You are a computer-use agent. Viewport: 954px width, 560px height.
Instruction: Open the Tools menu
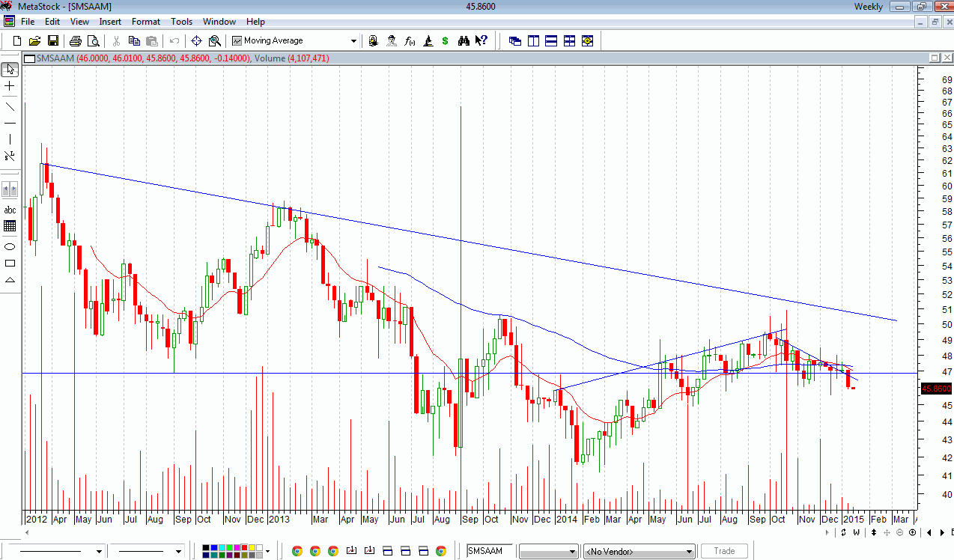pos(181,22)
